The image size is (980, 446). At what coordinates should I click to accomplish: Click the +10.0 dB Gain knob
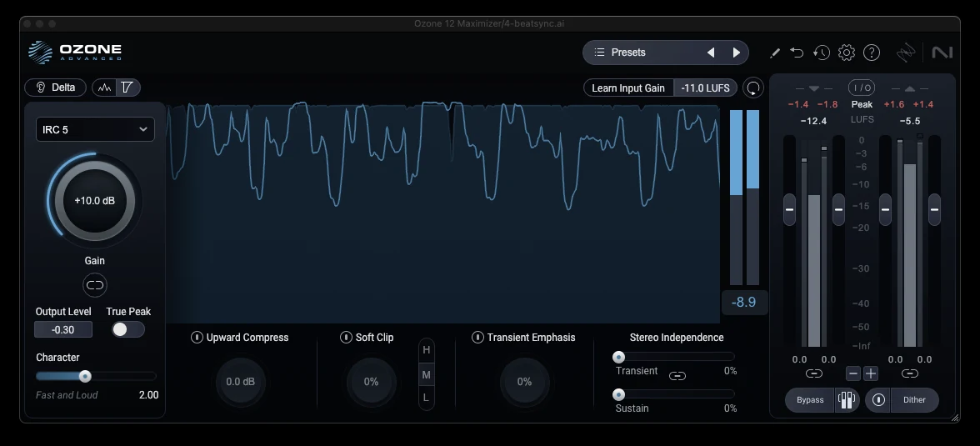click(x=95, y=201)
